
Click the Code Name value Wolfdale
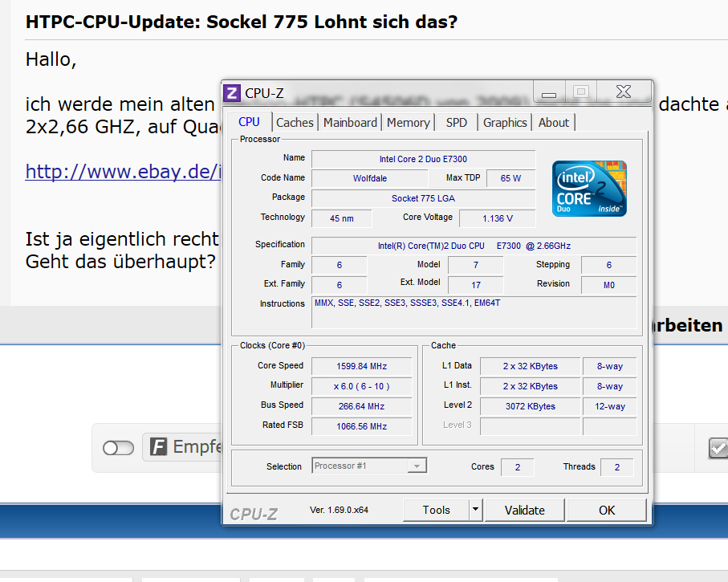[369, 178]
